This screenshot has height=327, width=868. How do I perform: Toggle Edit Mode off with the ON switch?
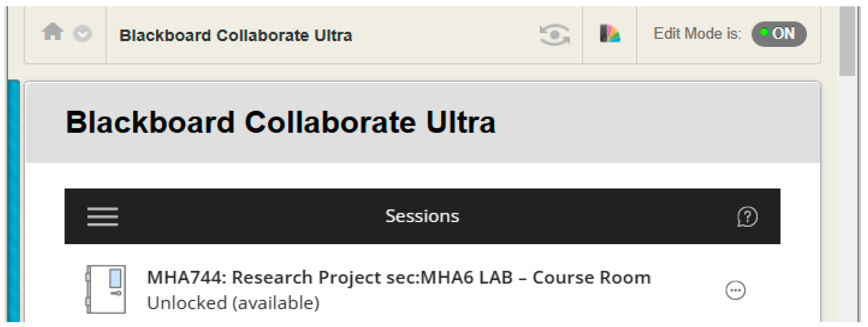point(779,34)
